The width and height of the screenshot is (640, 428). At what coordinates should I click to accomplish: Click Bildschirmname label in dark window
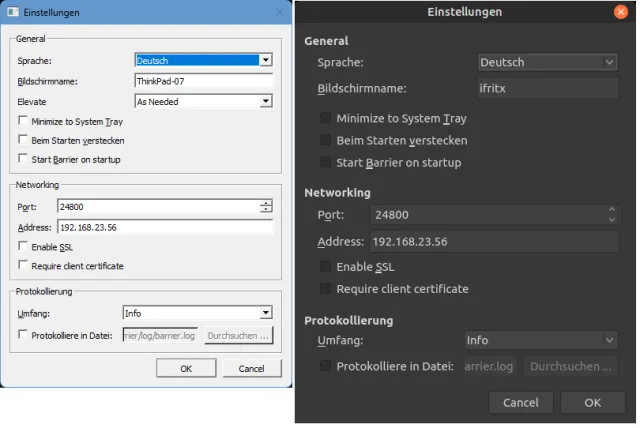tap(362, 89)
